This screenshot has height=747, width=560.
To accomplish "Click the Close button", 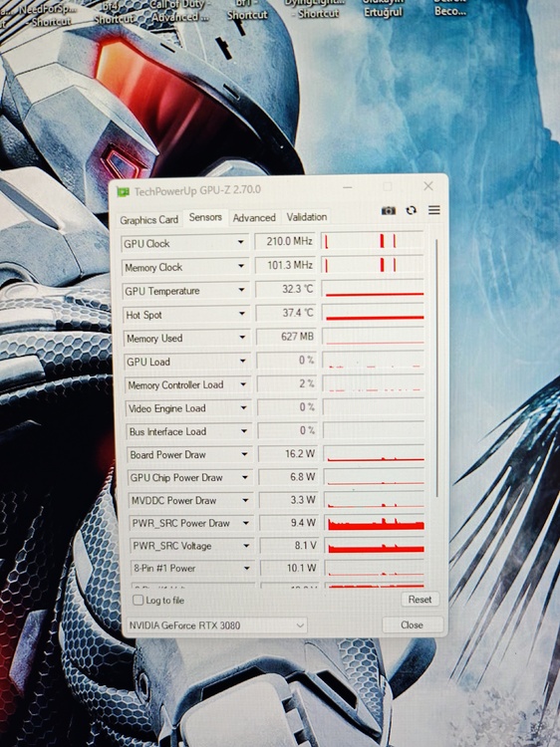I will (x=412, y=624).
